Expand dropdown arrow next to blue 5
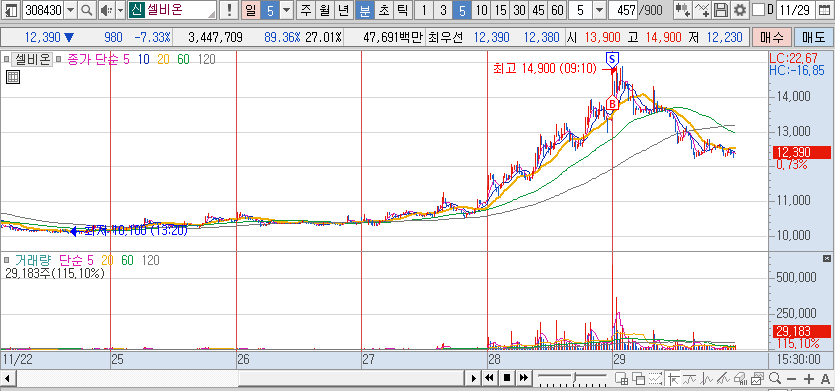Screen dimensions: 835x391 (x=286, y=10)
